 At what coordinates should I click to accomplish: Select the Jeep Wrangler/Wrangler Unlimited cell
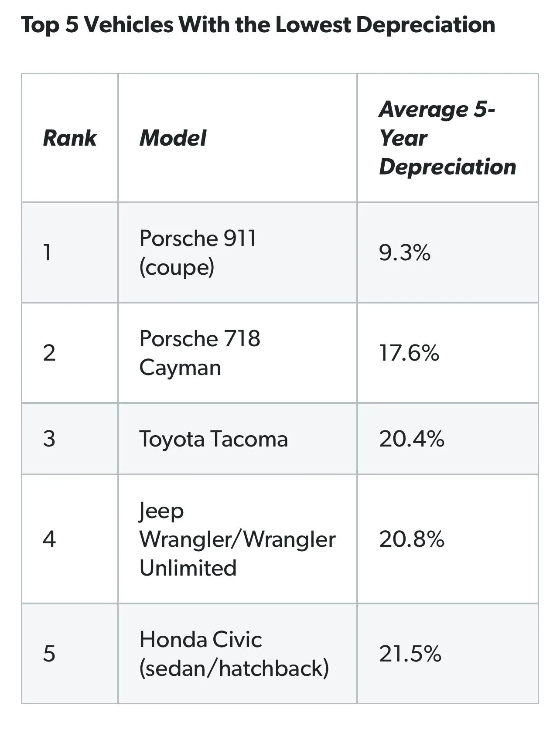pyautogui.click(x=237, y=539)
